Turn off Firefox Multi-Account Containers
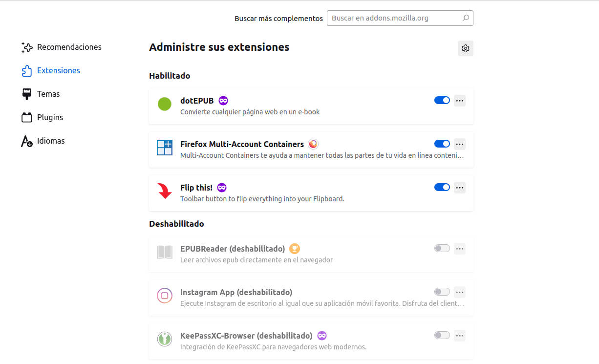The image size is (599, 364). 442,143
